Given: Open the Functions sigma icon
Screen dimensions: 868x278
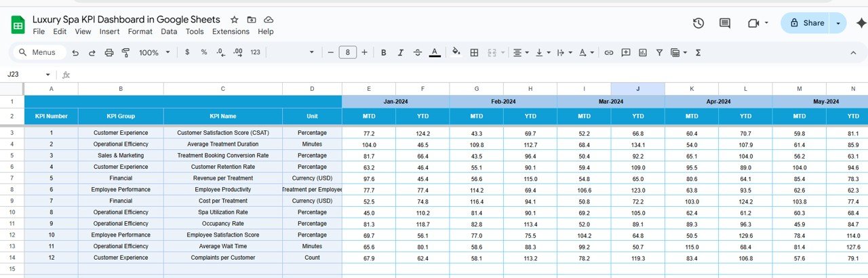Looking at the screenshot, I should point(698,52).
